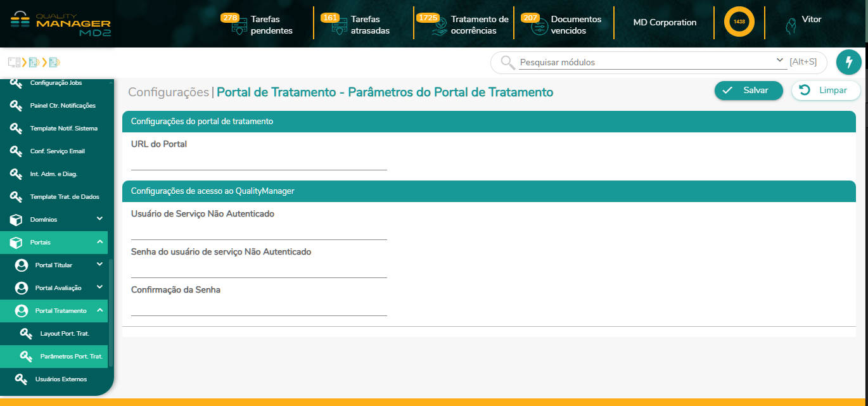The height and width of the screenshot is (406, 868).
Task: Click Configurações breadcrumb title text
Action: click(169, 92)
